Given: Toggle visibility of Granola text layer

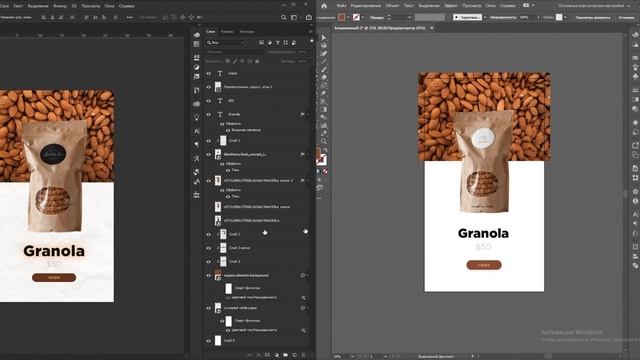Looking at the screenshot, I should (x=209, y=114).
